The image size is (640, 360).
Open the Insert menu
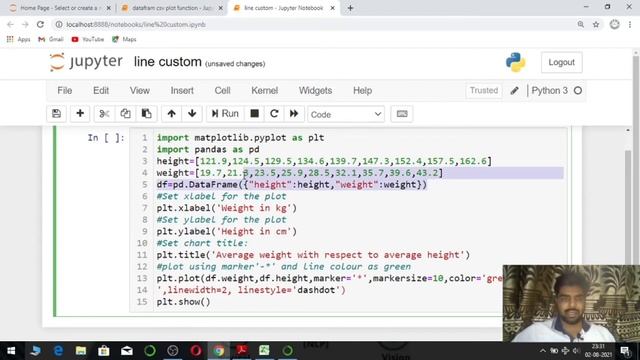[182, 91]
